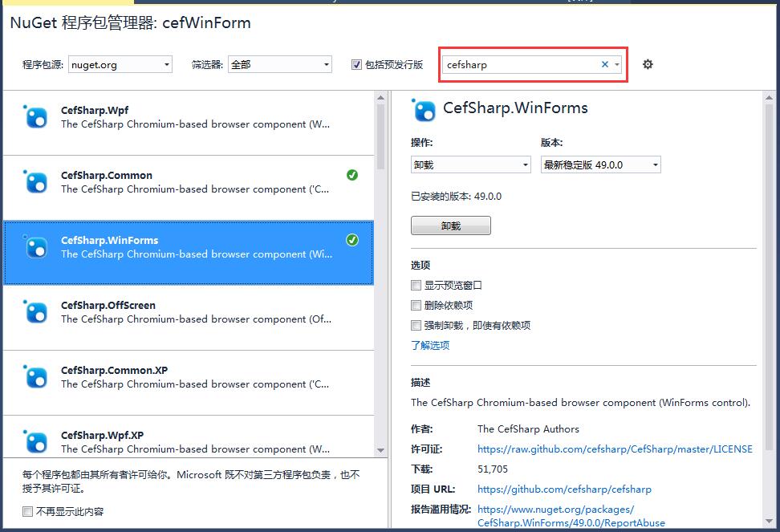Click the CefSharp.WinForms package icon in list
Screen dimensions: 780x532
pyautogui.click(x=35, y=246)
